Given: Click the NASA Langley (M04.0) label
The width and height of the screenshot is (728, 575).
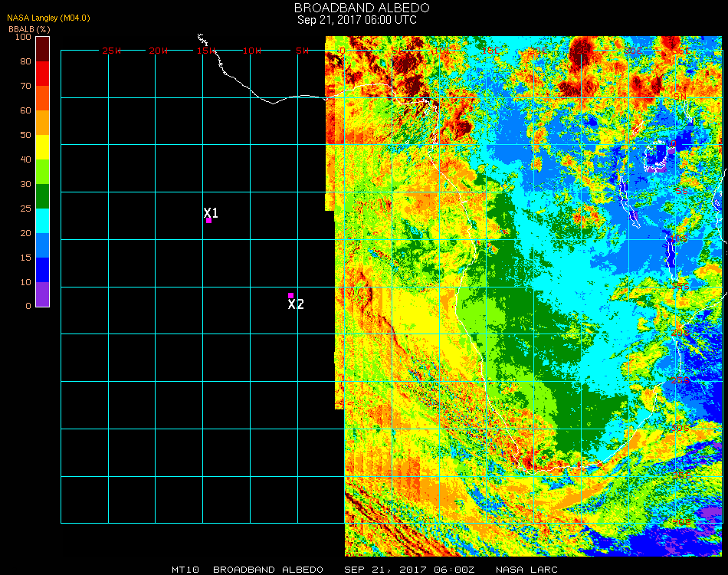Looking at the screenshot, I should 48,18.
